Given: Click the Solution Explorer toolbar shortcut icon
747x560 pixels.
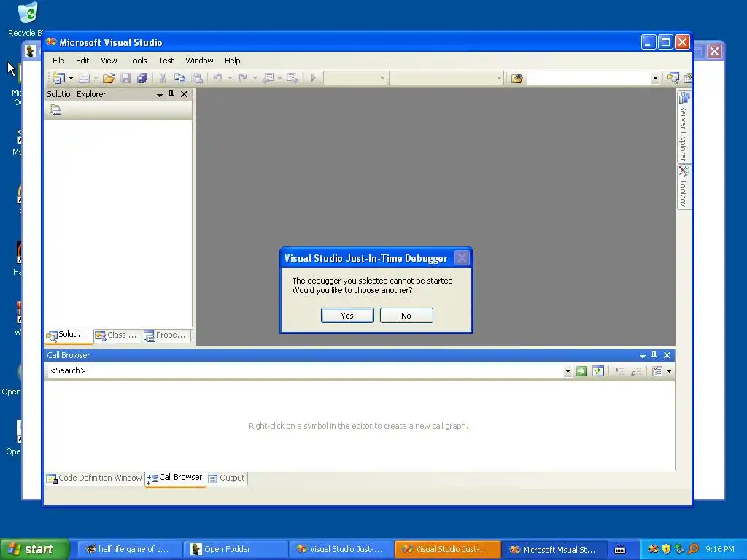Looking at the screenshot, I should [673, 78].
